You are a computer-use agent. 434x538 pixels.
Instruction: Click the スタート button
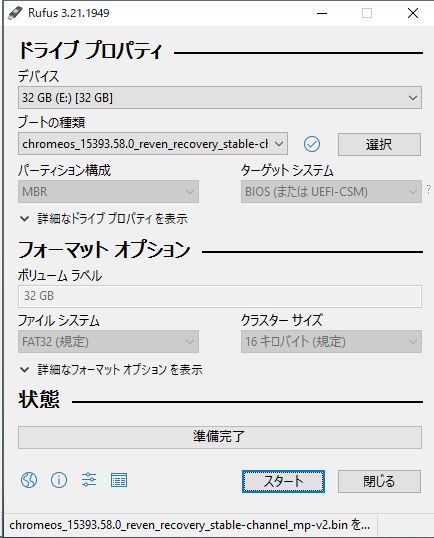(283, 481)
